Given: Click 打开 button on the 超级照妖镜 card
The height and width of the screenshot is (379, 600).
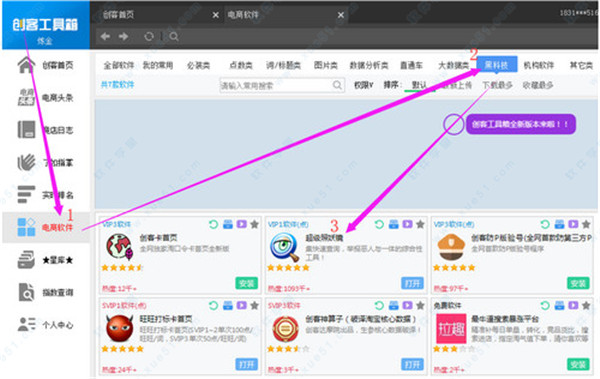Looking at the screenshot, I should 412,283.
